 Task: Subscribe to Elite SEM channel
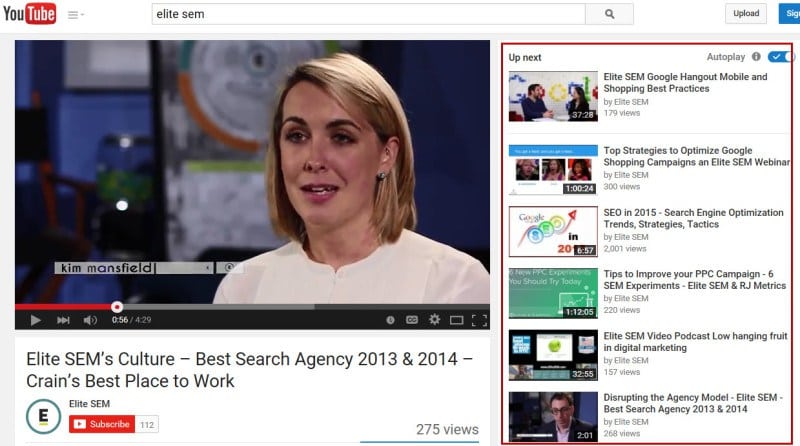[x=100, y=424]
